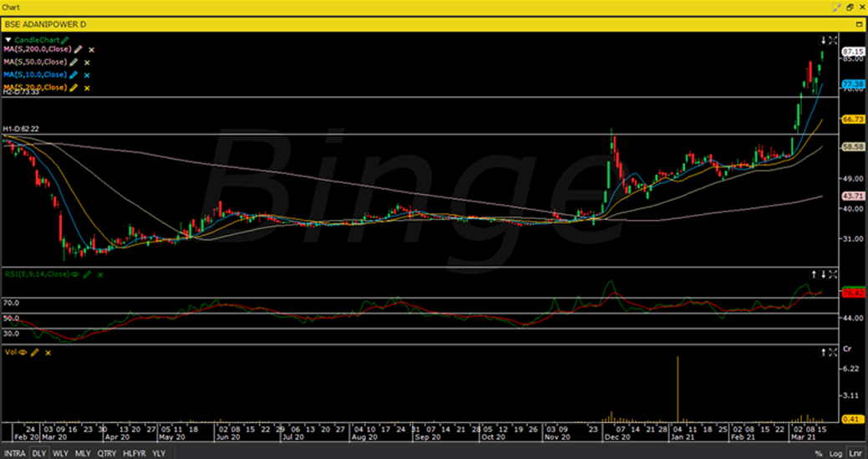The image size is (868, 459).
Task: Remove the MA(S,10.0,Close) indicator
Action: (87, 75)
